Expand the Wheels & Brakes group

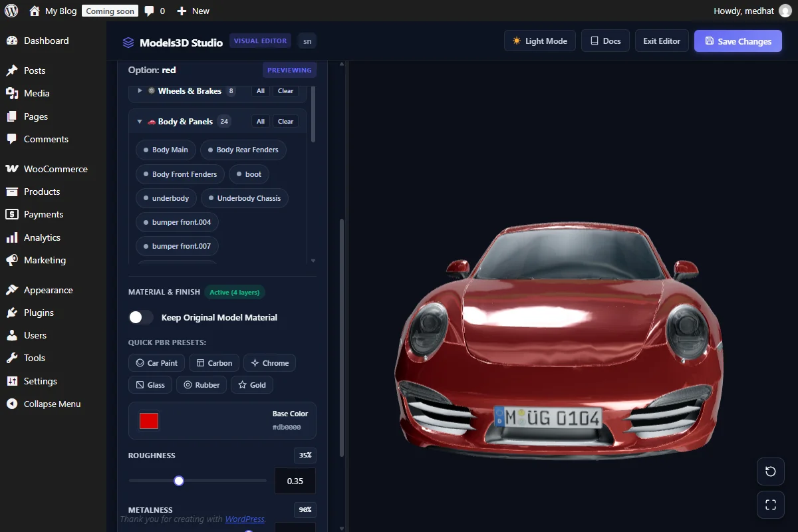[x=140, y=90]
